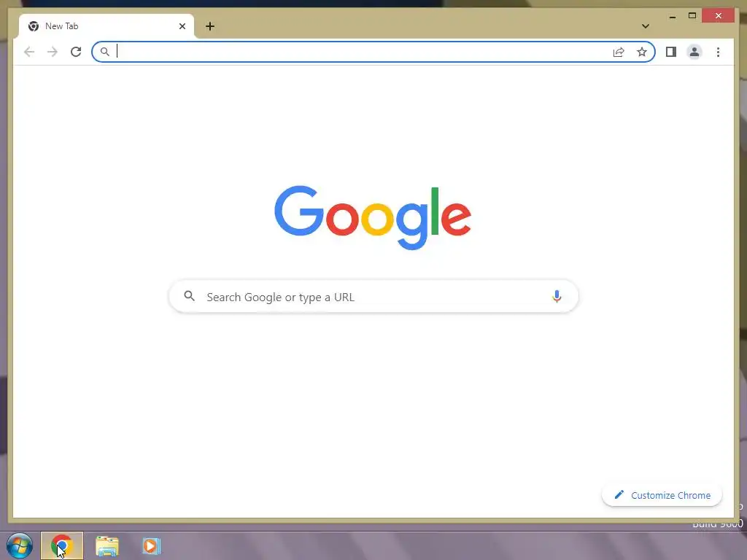
Task: Open a new tab with the plus button
Action: 210,26
